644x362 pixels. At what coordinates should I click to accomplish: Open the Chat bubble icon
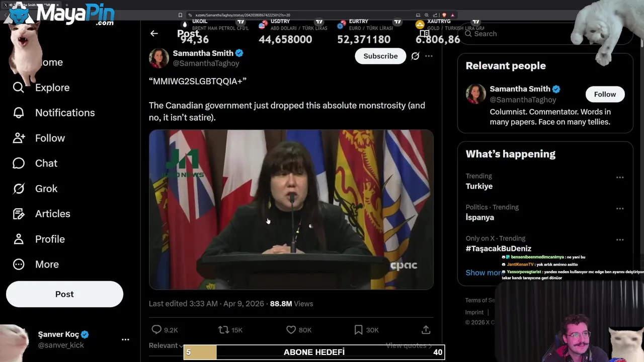tap(19, 163)
